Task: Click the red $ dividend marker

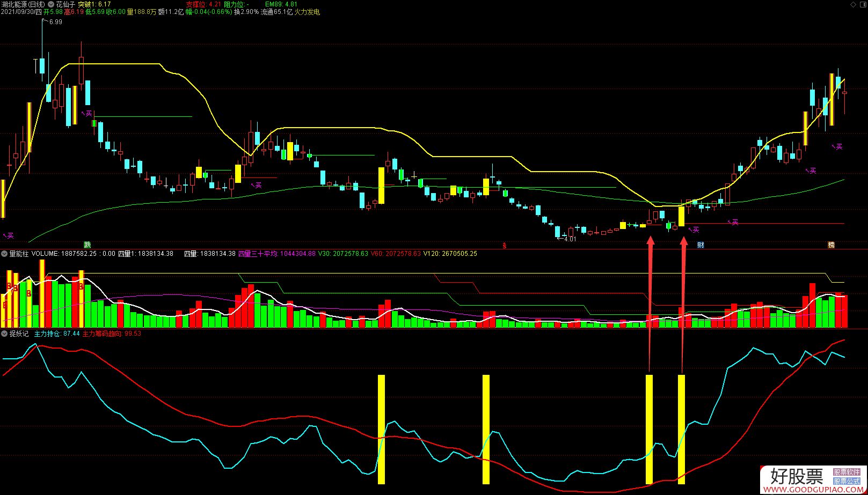Action: point(504,246)
